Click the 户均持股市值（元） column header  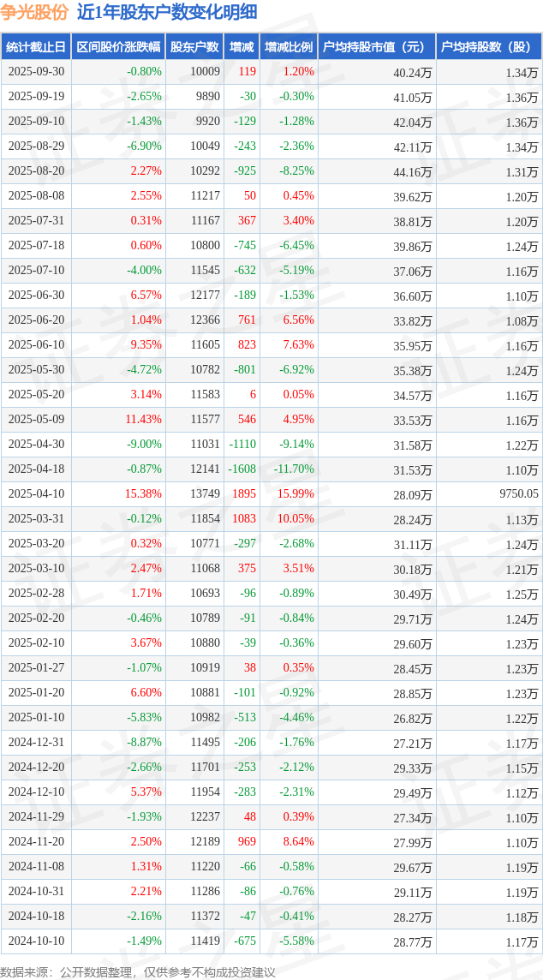click(376, 47)
